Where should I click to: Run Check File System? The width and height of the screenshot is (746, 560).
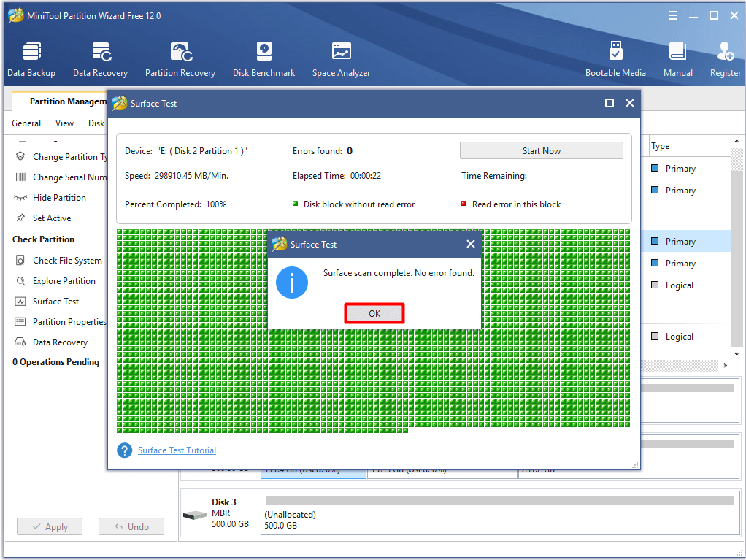pos(59,260)
